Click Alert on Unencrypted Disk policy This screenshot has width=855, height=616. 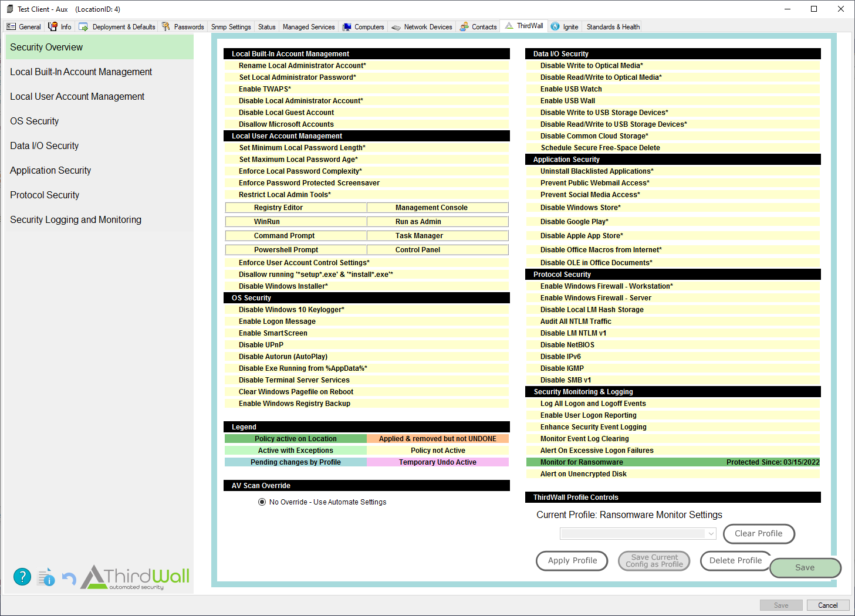click(x=673, y=473)
